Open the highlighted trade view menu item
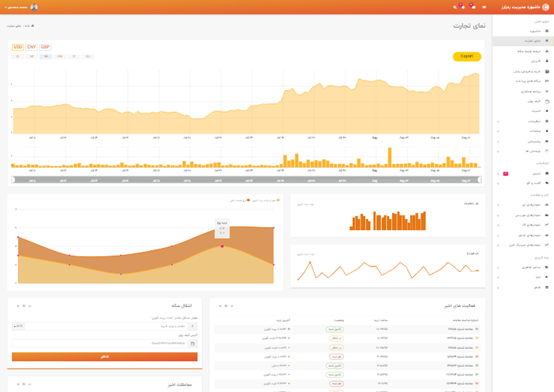 click(523, 41)
